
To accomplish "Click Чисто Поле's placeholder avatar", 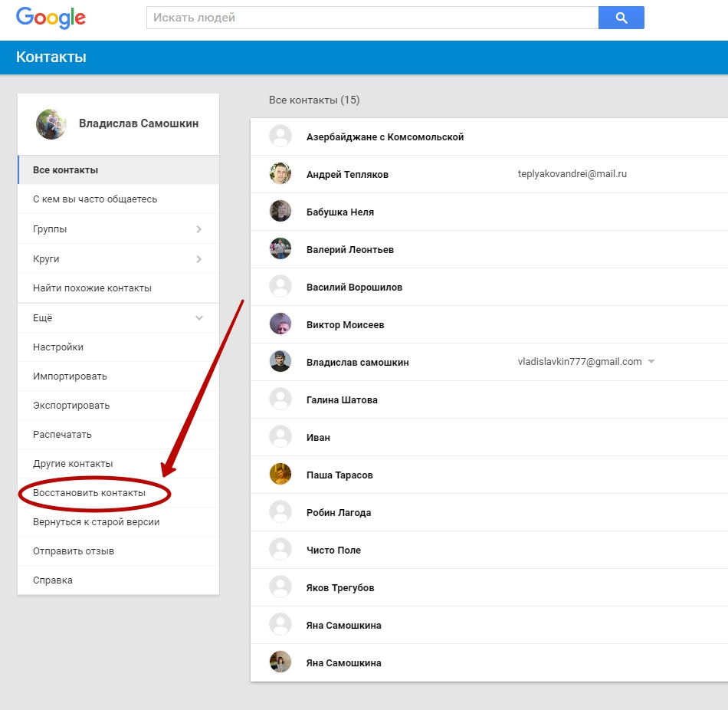I will click(x=280, y=551).
